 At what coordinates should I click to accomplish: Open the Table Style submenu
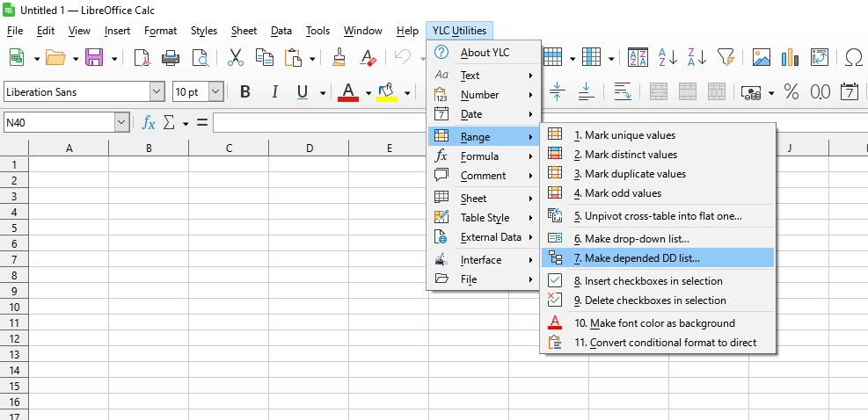click(x=485, y=218)
